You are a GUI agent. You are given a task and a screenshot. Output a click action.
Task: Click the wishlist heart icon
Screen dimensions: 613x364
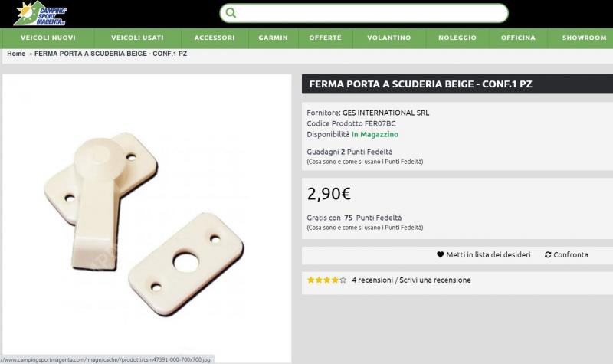(x=441, y=254)
